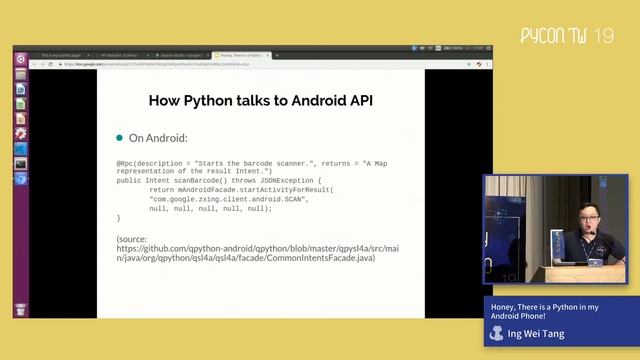640x360 pixels.
Task: Open System Settings from the launcher
Action: pyautogui.click(x=20, y=134)
